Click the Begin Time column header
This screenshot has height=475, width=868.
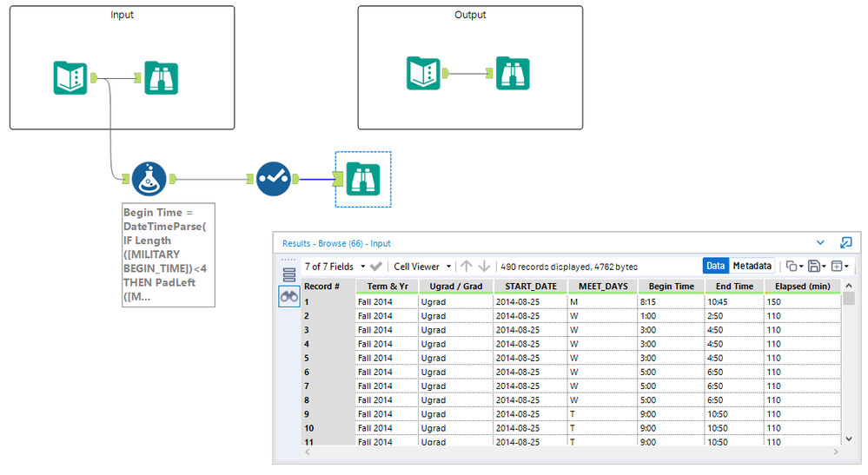click(671, 287)
